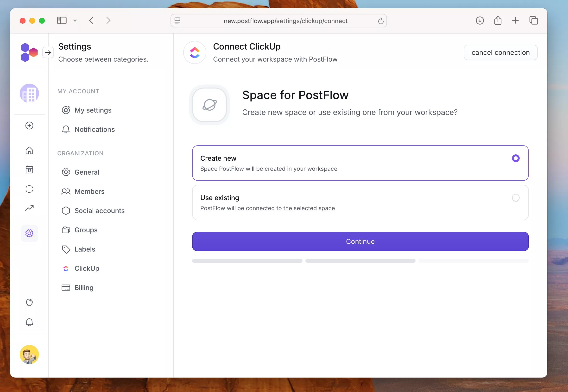Expand the sidebar using the arrow button
Image resolution: width=568 pixels, height=392 pixels.
48,52
